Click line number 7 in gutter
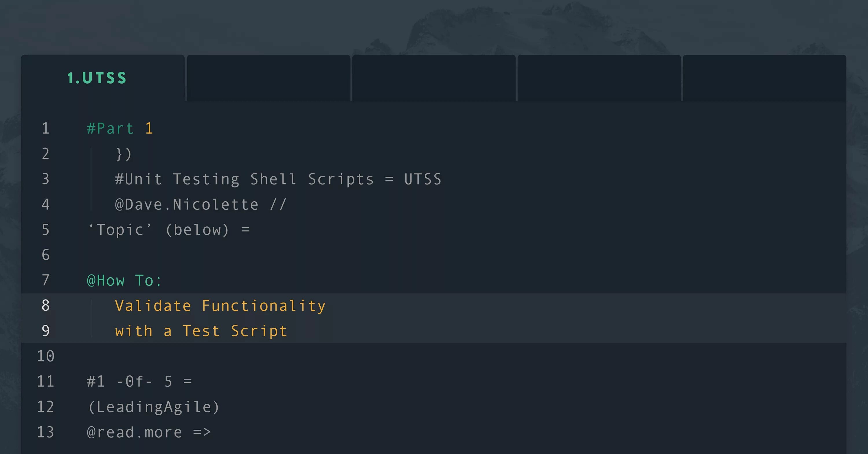The width and height of the screenshot is (868, 454). point(46,280)
